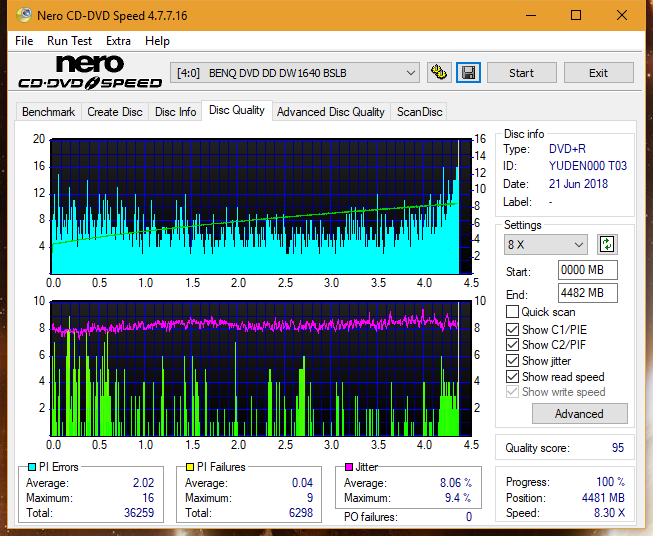Open the Help menu

tap(157, 41)
